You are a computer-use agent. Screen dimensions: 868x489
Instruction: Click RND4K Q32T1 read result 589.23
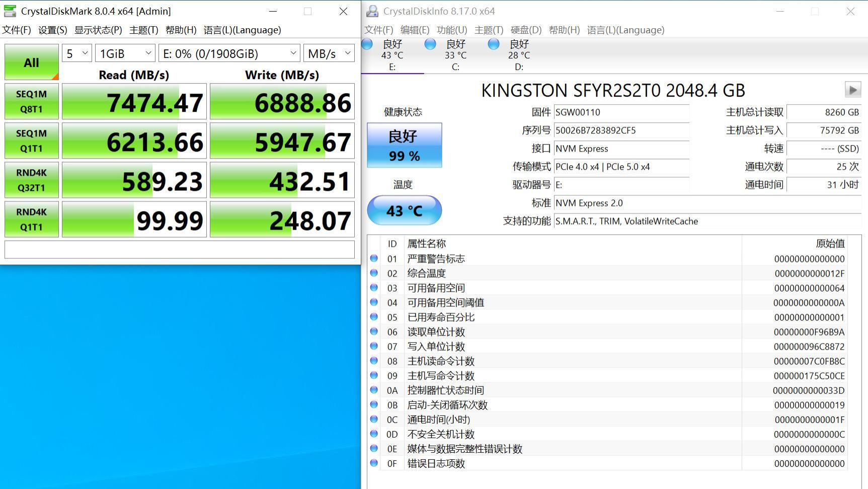point(134,180)
